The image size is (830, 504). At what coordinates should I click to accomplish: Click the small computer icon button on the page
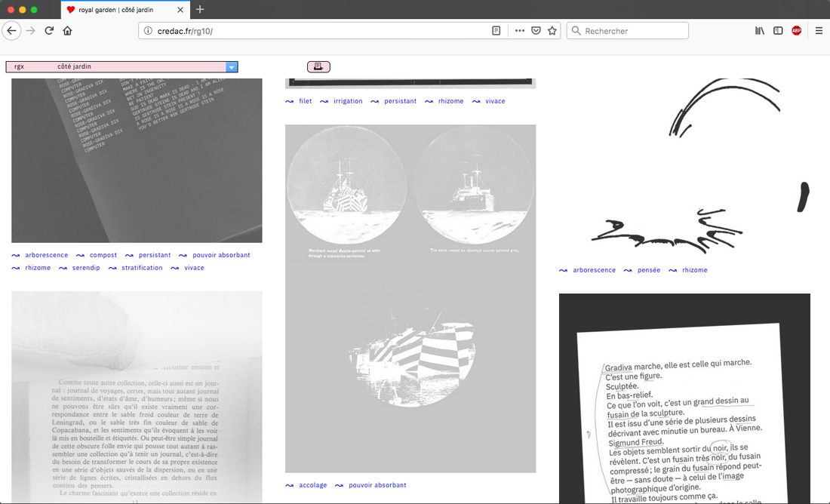point(318,66)
